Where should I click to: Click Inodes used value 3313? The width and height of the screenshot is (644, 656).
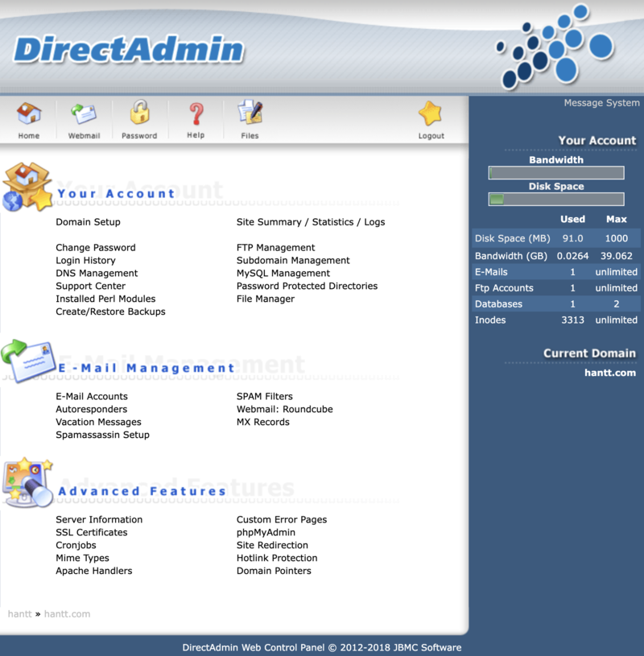coord(572,320)
